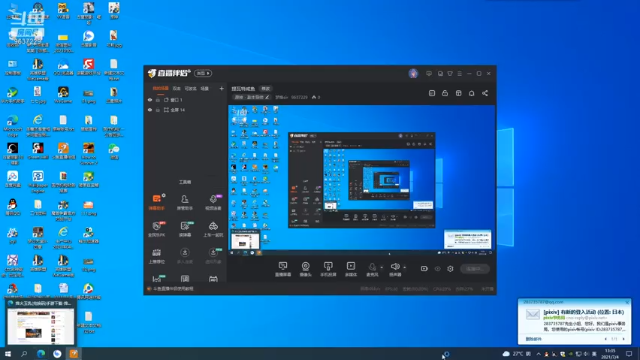Add a new scene with the plus button
640x360 pixels.
(x=222, y=88)
